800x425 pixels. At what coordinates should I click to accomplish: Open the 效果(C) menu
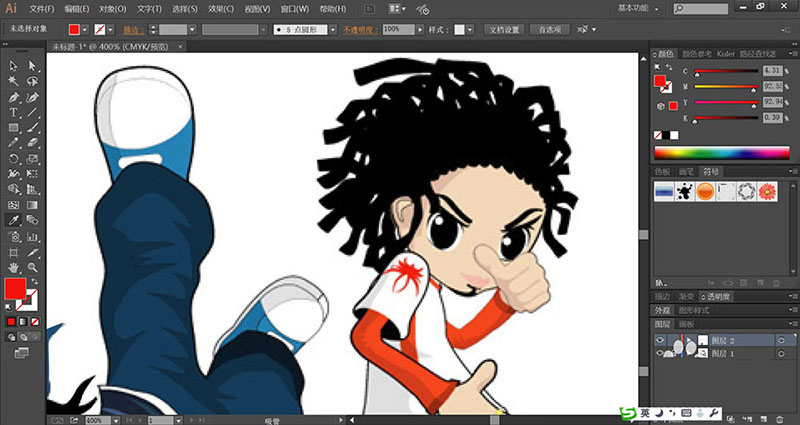(x=221, y=9)
